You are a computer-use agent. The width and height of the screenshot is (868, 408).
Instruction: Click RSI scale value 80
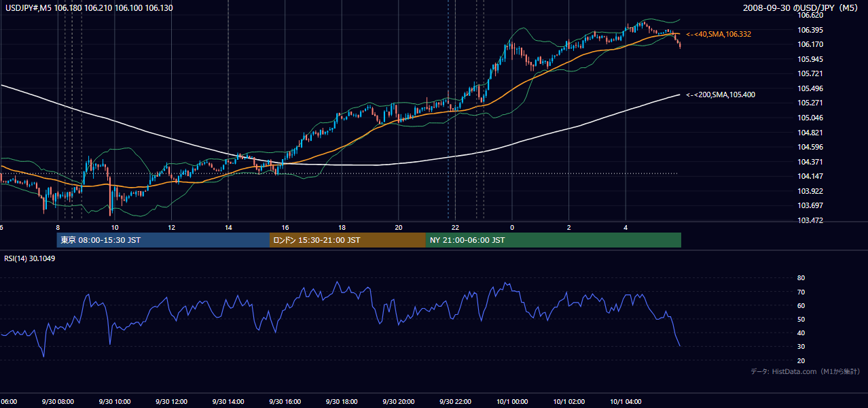coord(801,278)
